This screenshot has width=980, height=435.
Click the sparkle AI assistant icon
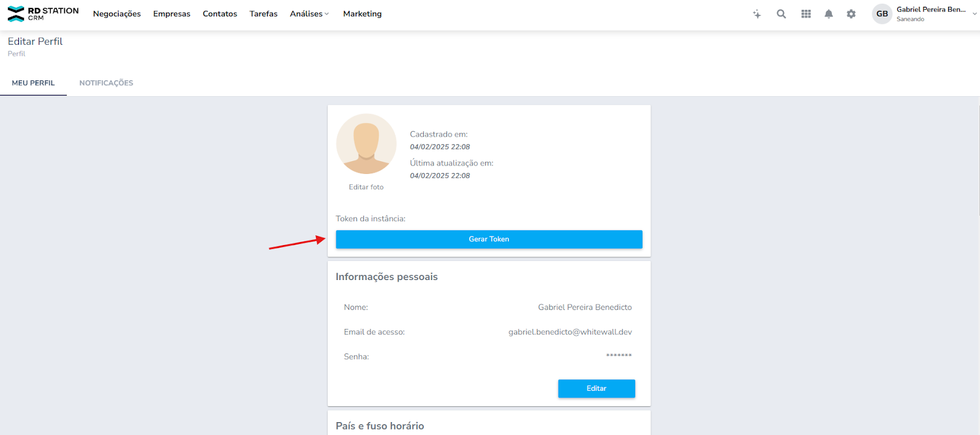pos(757,14)
